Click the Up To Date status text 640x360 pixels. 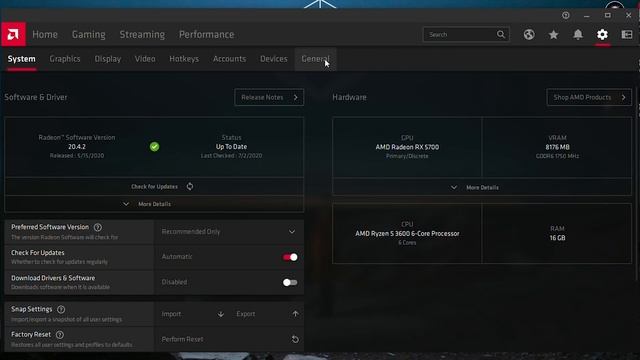pyautogui.click(x=231, y=147)
